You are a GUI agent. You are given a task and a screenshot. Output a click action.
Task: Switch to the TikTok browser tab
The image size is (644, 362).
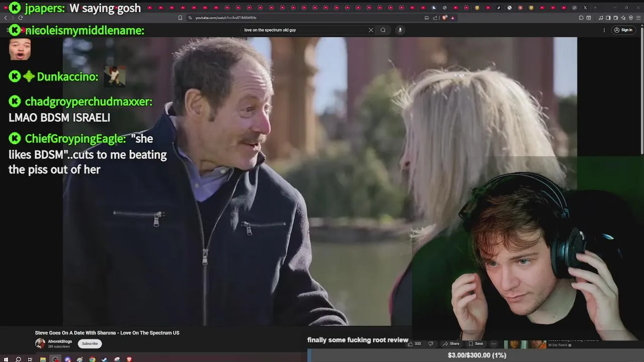[499, 8]
